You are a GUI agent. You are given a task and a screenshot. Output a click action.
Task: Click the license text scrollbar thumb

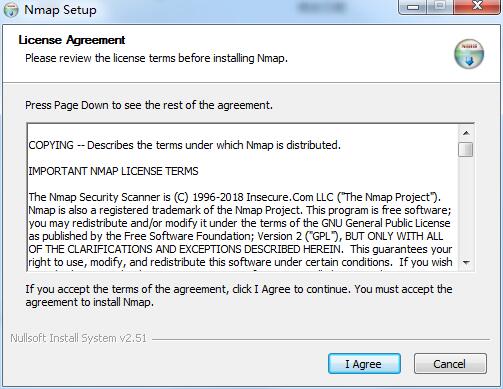pyautogui.click(x=465, y=149)
